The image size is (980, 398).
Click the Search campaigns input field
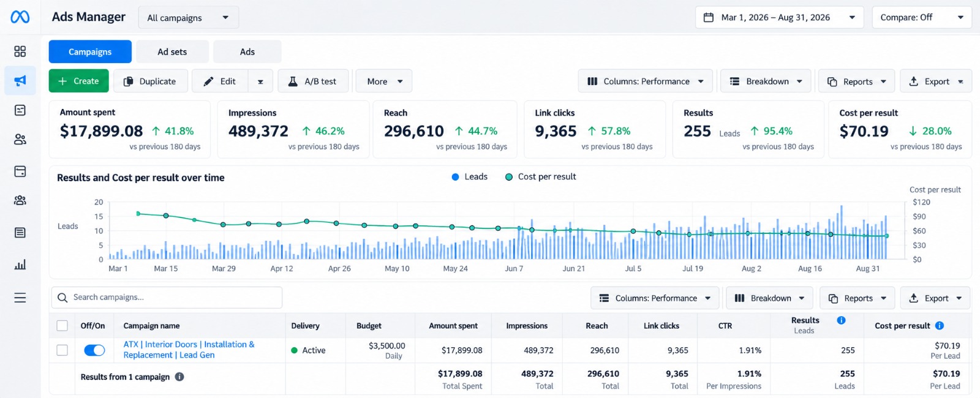[167, 298]
